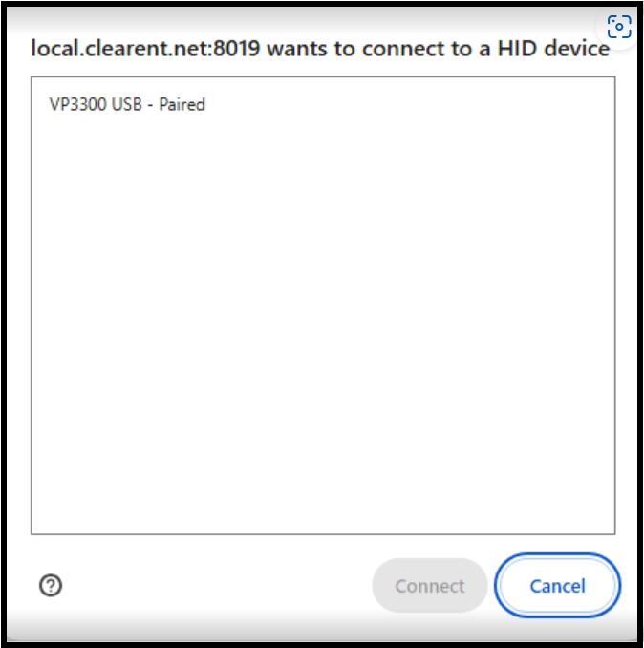Screen dimensions: 644x648
Task: Click the Connect button
Action: point(430,585)
